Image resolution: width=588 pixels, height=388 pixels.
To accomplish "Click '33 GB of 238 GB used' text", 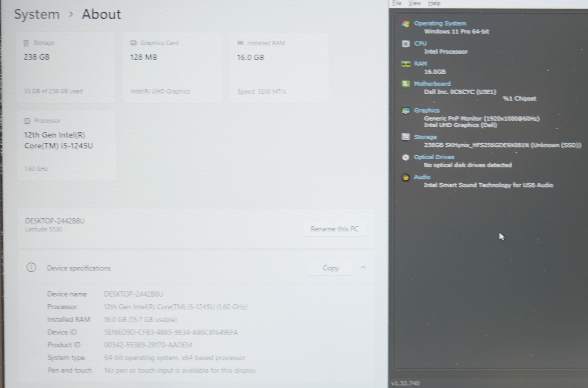I will click(53, 91).
